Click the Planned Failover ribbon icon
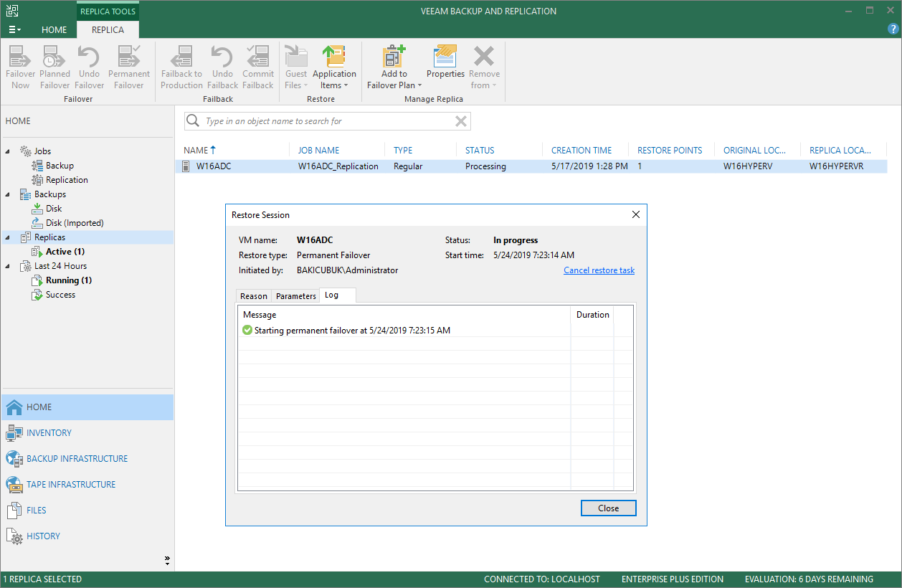 [x=54, y=67]
